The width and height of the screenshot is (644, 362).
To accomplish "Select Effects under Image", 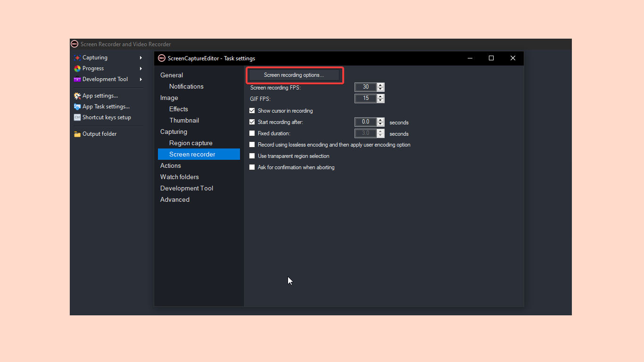I will [x=179, y=109].
